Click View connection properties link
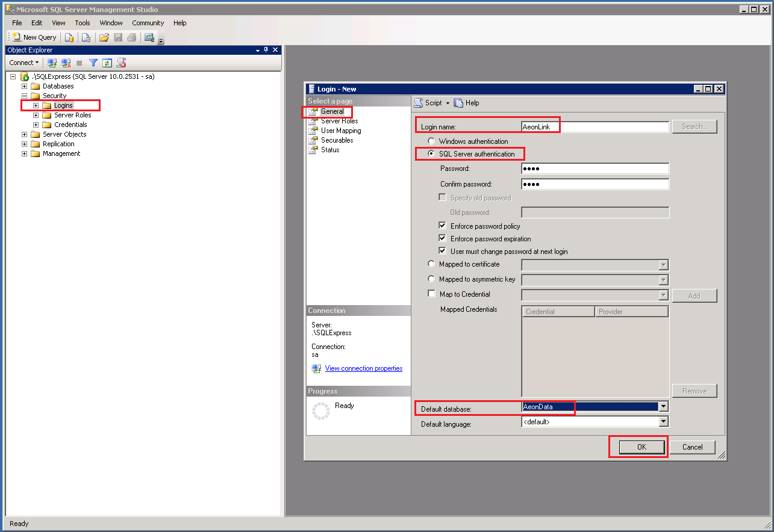Screen dimensions: 774x532 tap(363, 368)
